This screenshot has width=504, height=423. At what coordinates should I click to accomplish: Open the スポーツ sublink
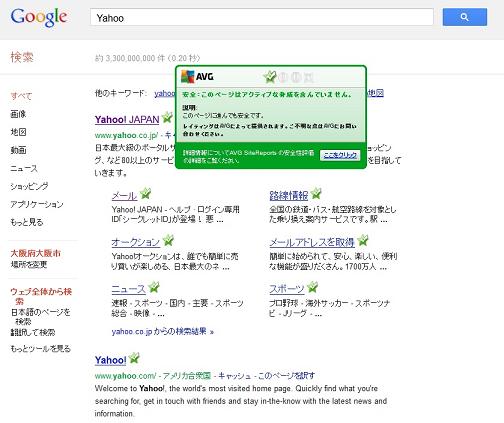point(287,289)
